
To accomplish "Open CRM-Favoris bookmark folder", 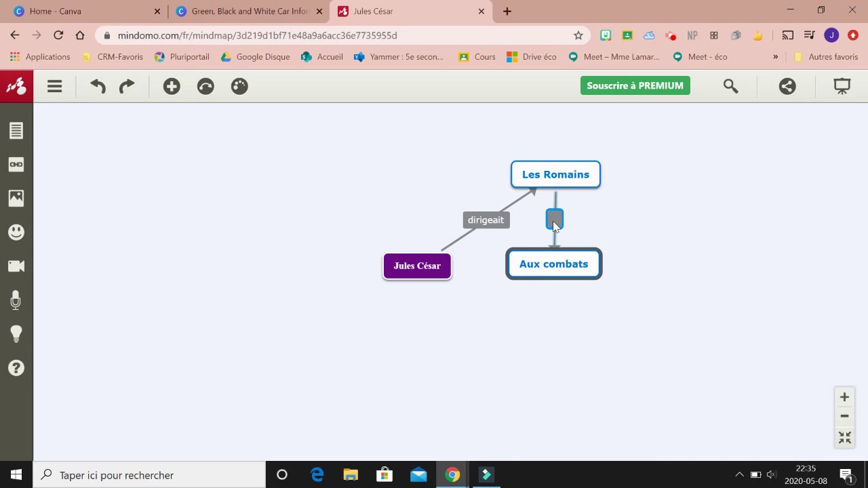I will 113,57.
